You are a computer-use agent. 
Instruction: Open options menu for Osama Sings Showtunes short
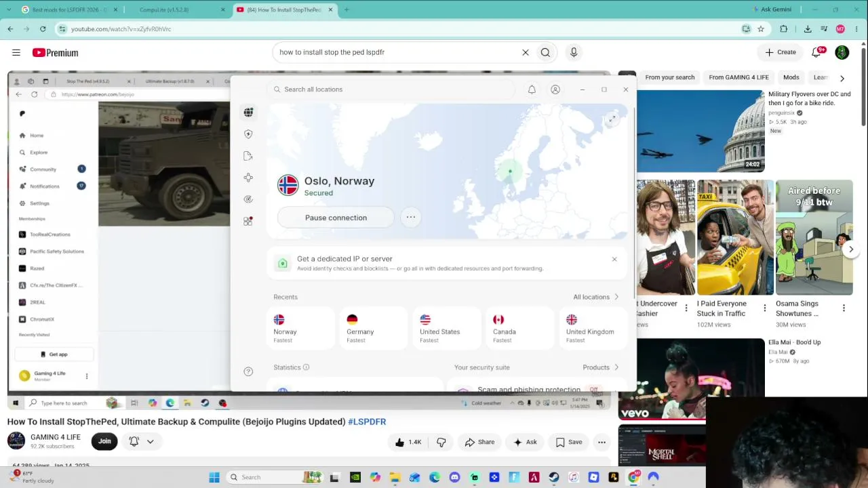(844, 308)
